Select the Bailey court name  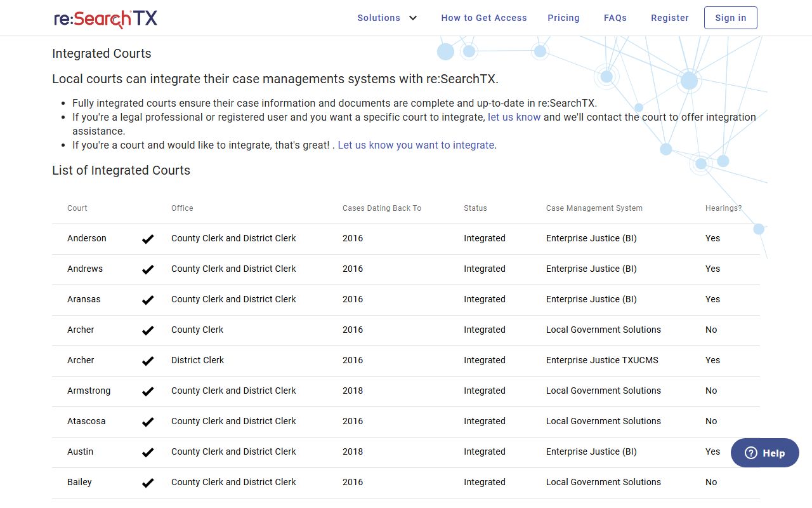79,482
